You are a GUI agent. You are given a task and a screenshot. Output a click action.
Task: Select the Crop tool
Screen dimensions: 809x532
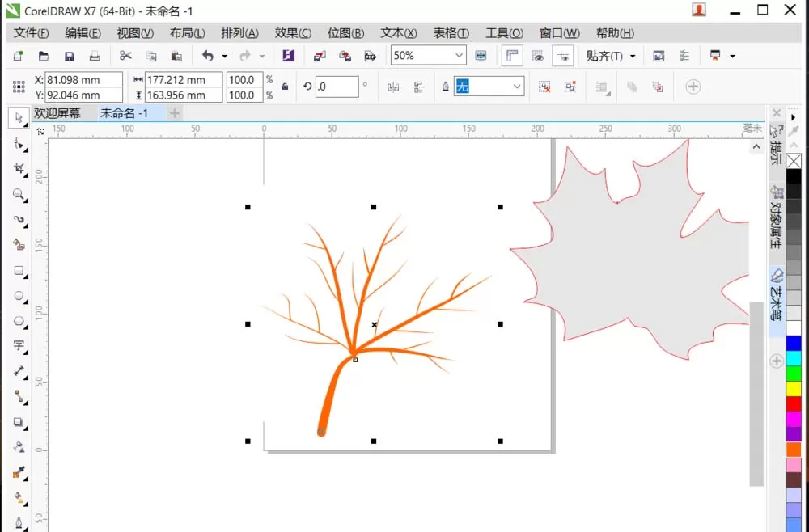tap(19, 169)
